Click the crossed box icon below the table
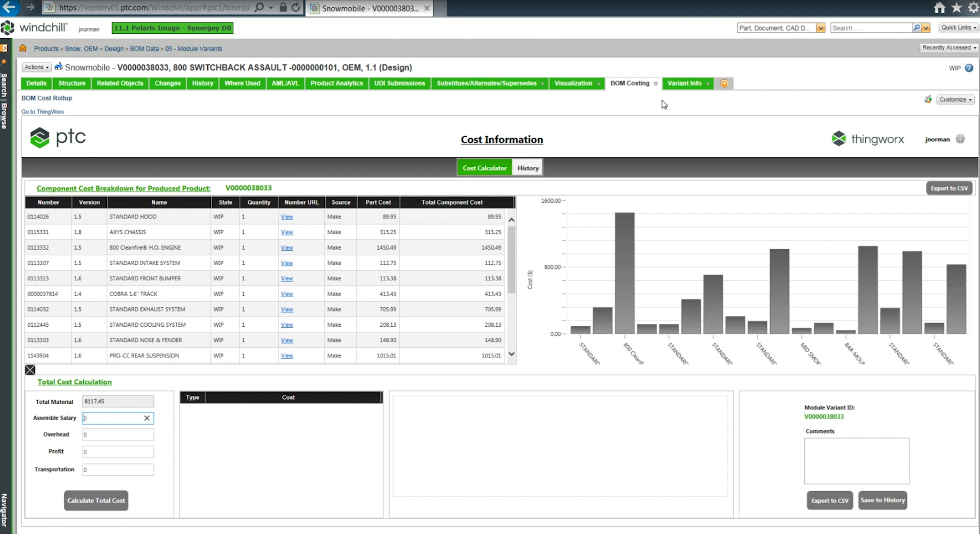This screenshot has width=980, height=534. coord(30,370)
